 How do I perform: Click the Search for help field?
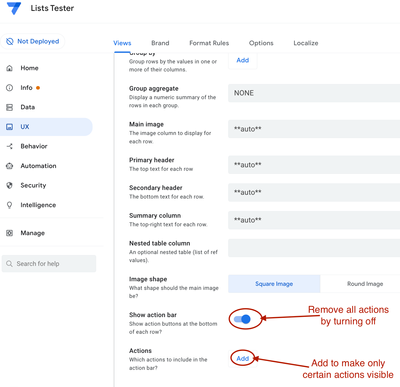click(49, 264)
